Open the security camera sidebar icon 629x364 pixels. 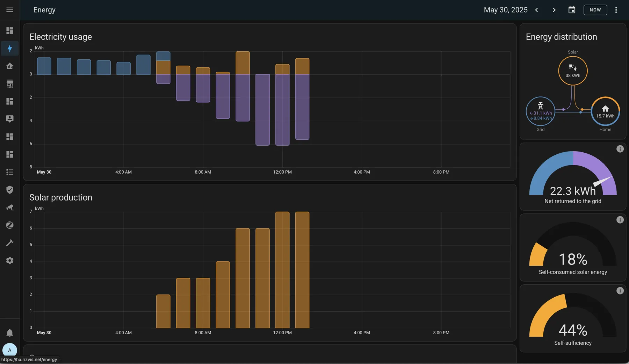click(x=10, y=208)
